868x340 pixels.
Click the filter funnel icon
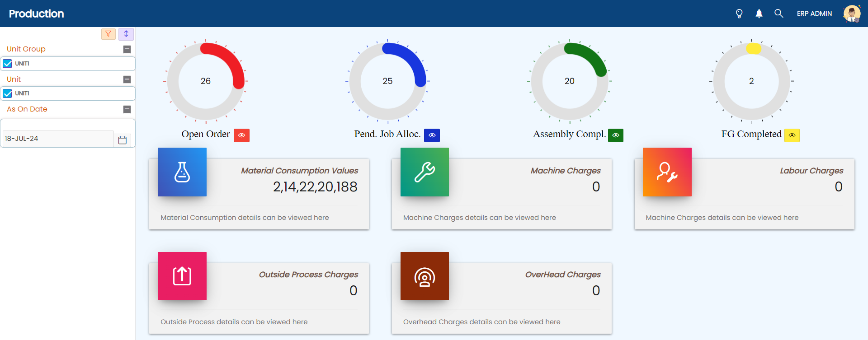(108, 34)
